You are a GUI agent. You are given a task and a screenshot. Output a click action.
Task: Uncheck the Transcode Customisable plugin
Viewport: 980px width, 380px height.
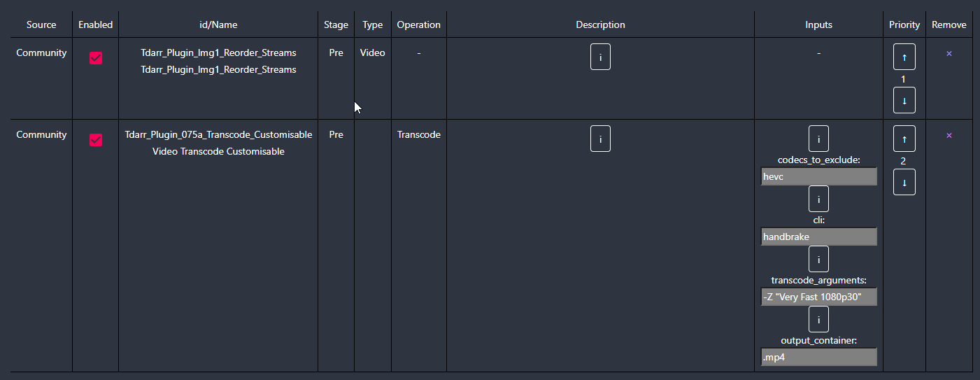(x=96, y=140)
